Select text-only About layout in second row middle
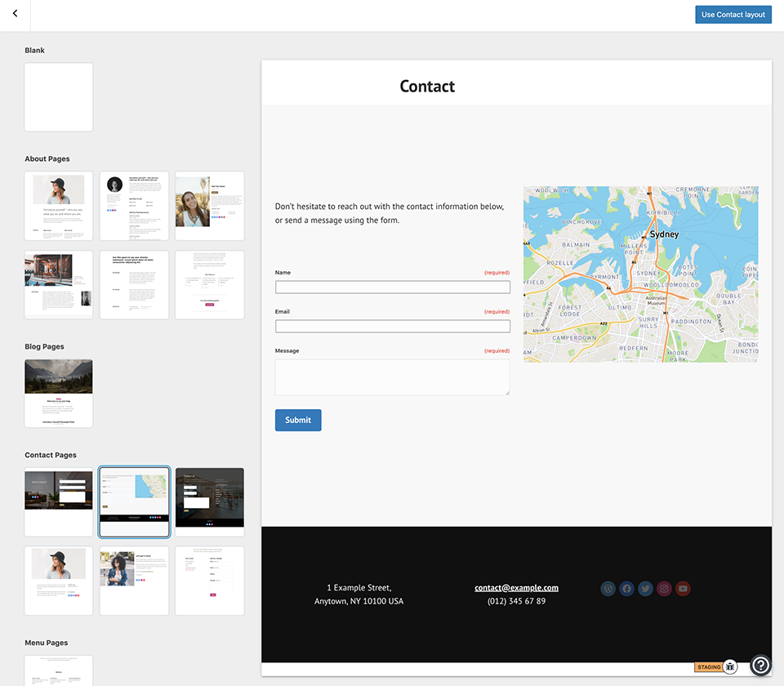This screenshot has width=784, height=686. [134, 285]
